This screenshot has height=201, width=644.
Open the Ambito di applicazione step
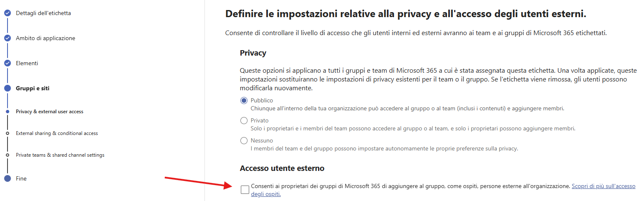[45, 38]
